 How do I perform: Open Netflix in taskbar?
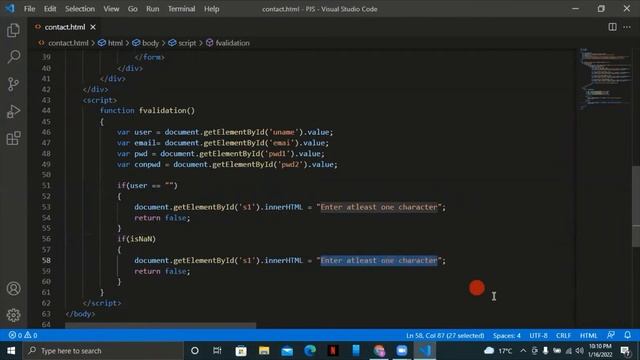point(333,350)
